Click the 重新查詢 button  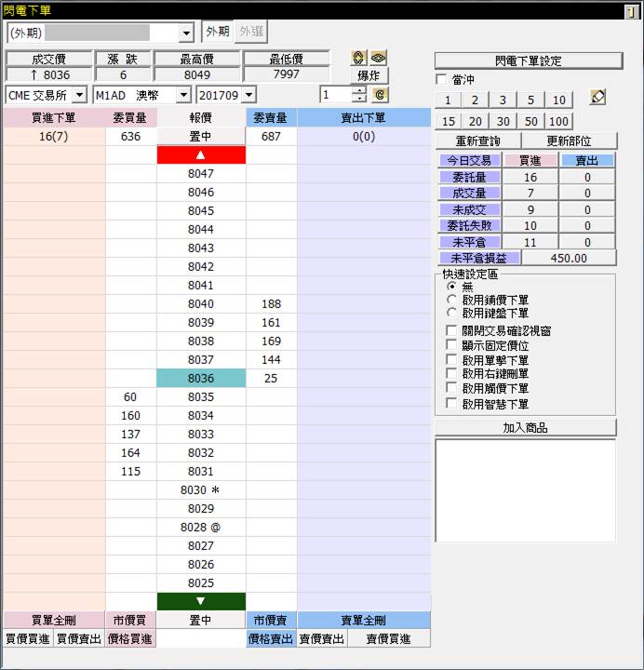tap(477, 141)
